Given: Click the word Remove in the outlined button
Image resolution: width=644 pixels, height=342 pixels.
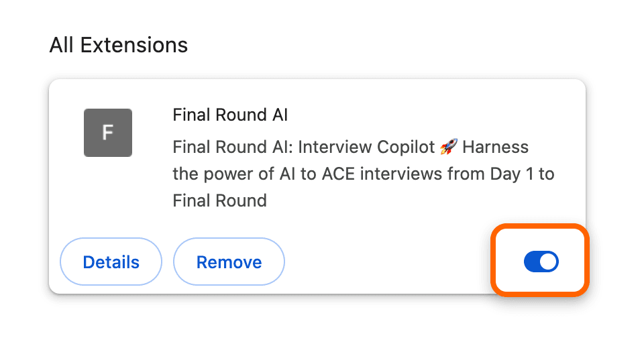Looking at the screenshot, I should [229, 262].
